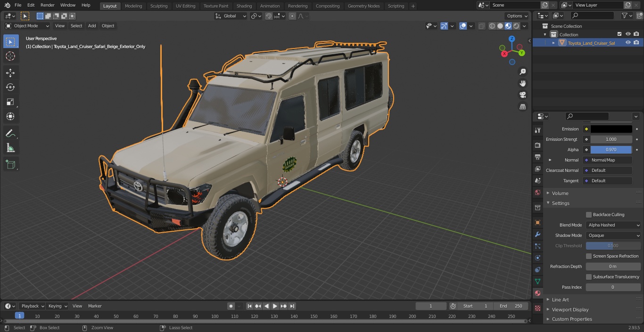Image resolution: width=644 pixels, height=332 pixels.
Task: Open the File menu
Action: (18, 5)
